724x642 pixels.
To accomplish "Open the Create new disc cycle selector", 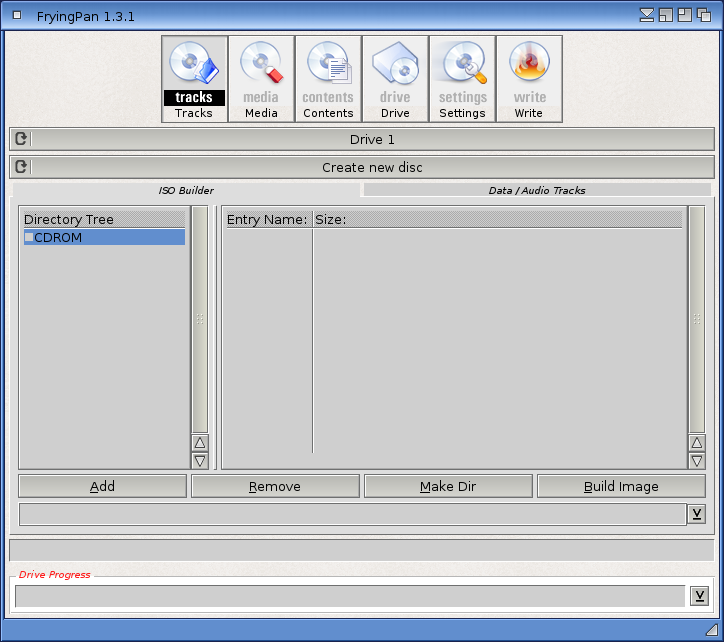I will (362, 167).
